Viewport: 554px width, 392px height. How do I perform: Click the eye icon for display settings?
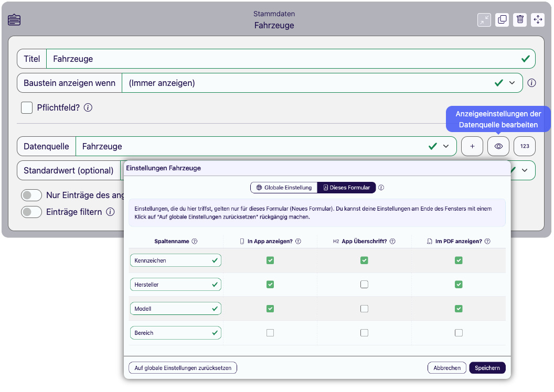498,146
